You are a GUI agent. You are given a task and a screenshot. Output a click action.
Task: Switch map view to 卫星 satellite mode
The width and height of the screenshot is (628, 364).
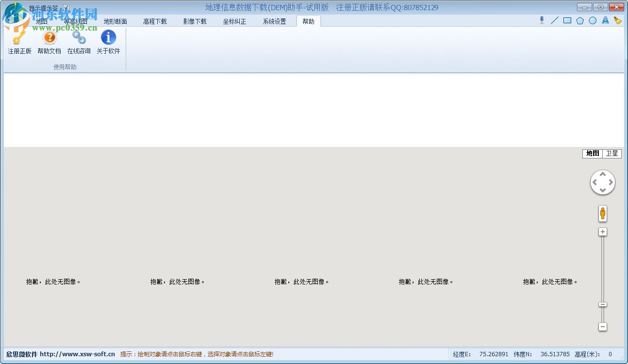click(612, 154)
